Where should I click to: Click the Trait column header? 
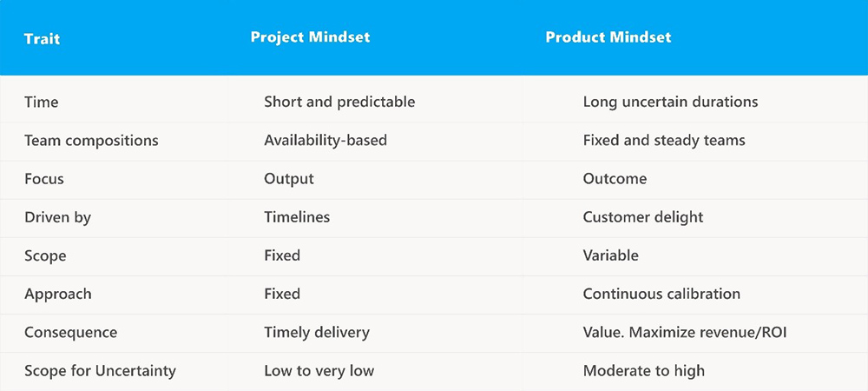tap(42, 39)
